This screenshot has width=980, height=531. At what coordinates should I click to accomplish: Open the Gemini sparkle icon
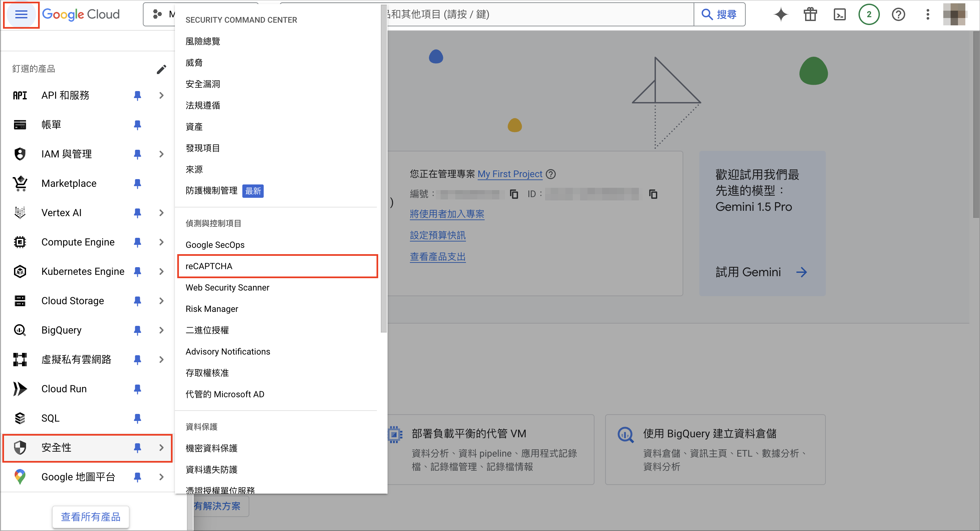pyautogui.click(x=781, y=14)
